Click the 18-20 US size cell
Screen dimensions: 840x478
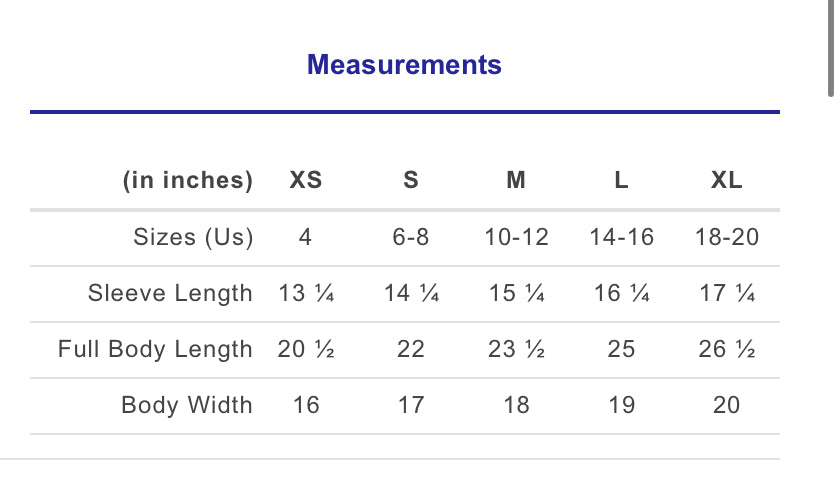coord(727,238)
